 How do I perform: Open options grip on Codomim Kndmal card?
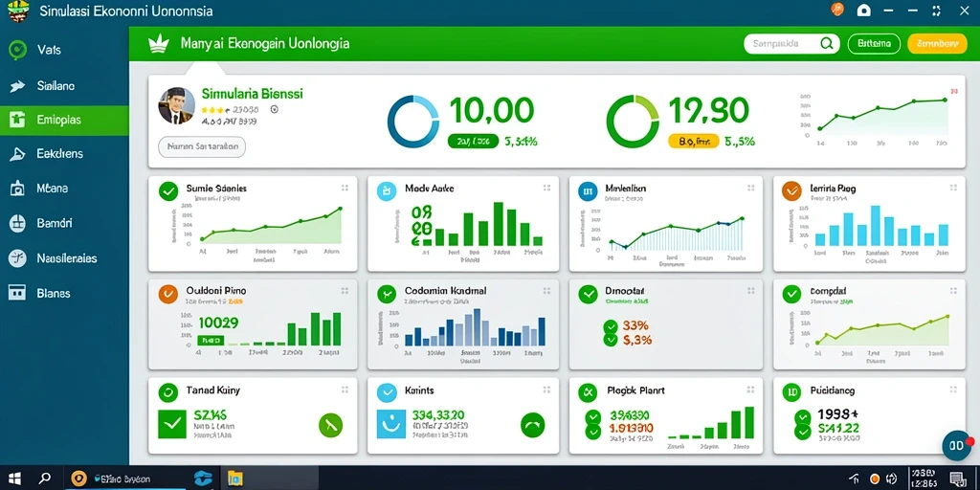[546, 291]
